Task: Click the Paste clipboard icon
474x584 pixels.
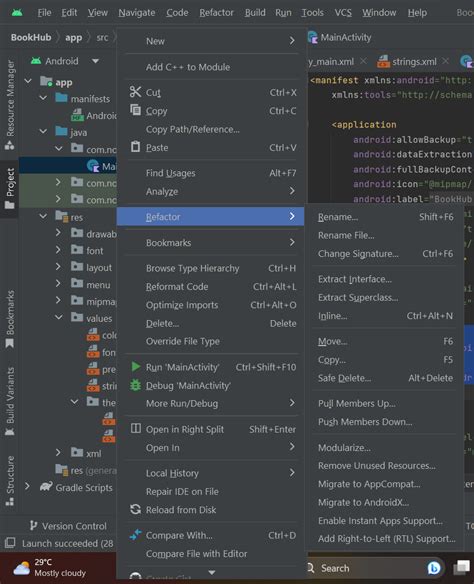Action: (136, 147)
